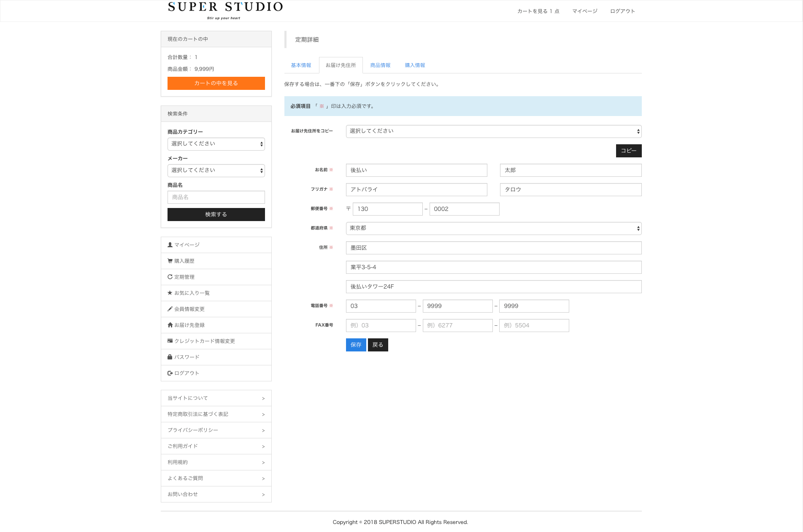Click the purchase history cart icon
Viewport: 803px width, 532px height.
point(170,261)
